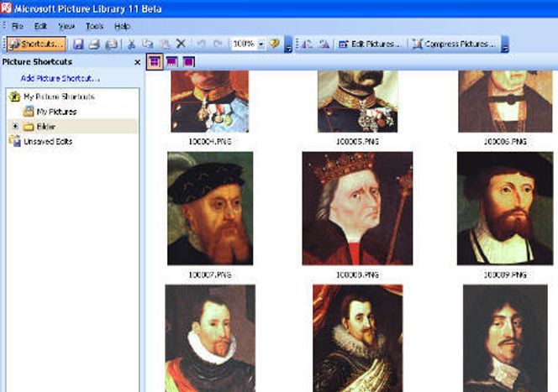Click the Print icon in the toolbar

(x=94, y=44)
